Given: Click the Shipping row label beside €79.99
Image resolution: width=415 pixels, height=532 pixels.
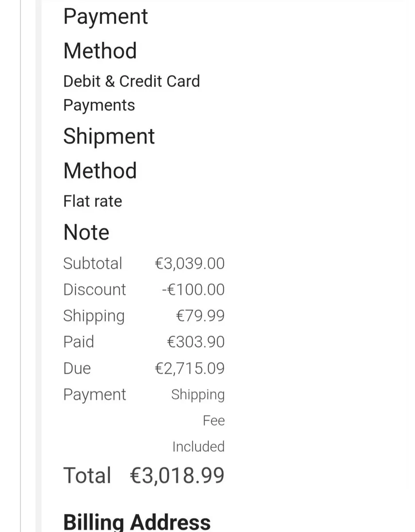Looking at the screenshot, I should [94, 316].
